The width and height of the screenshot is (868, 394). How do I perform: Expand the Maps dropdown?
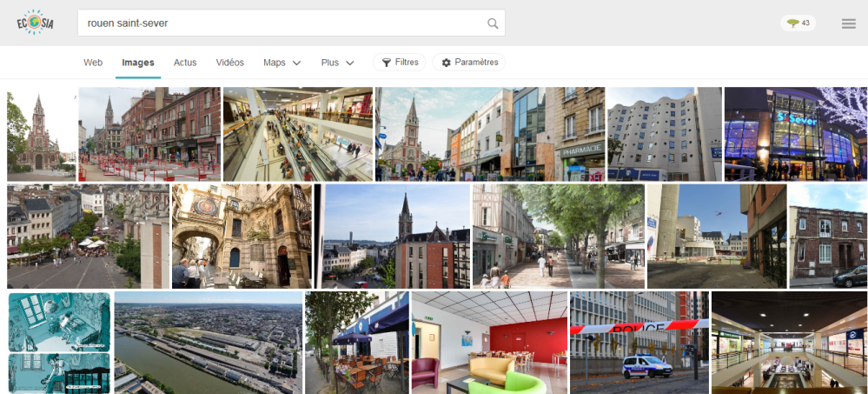pos(282,63)
